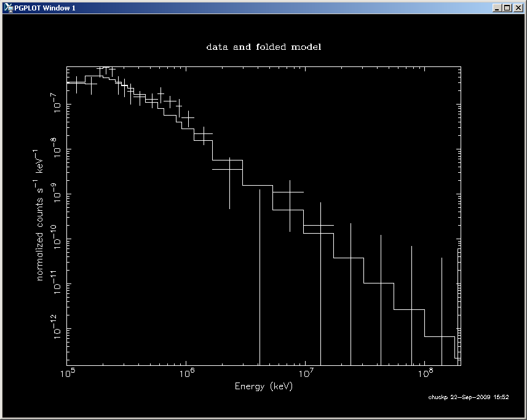Click the plot title 'data and folded model'

coord(263,47)
